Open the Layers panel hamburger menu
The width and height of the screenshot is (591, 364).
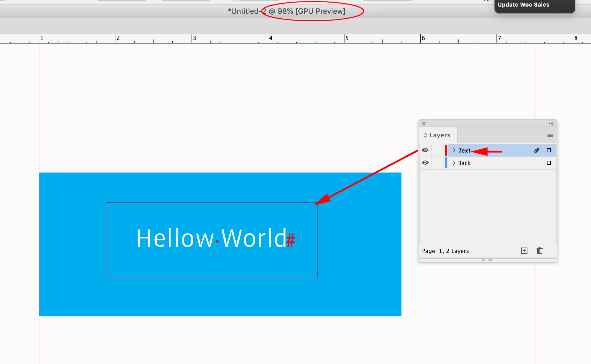tap(550, 135)
